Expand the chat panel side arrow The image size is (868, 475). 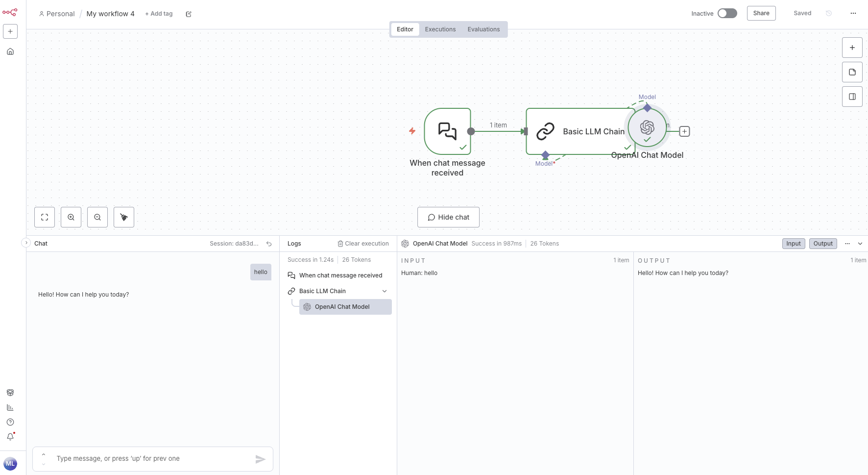click(26, 243)
